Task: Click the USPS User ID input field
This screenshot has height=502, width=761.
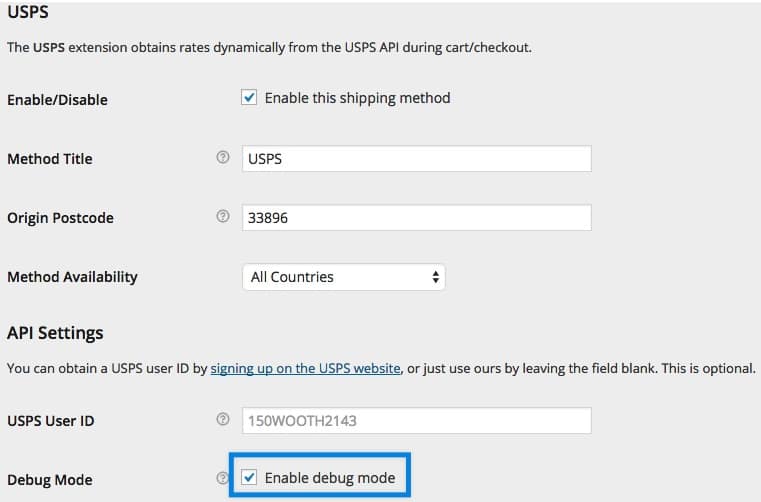Action: pyautogui.click(x=416, y=421)
